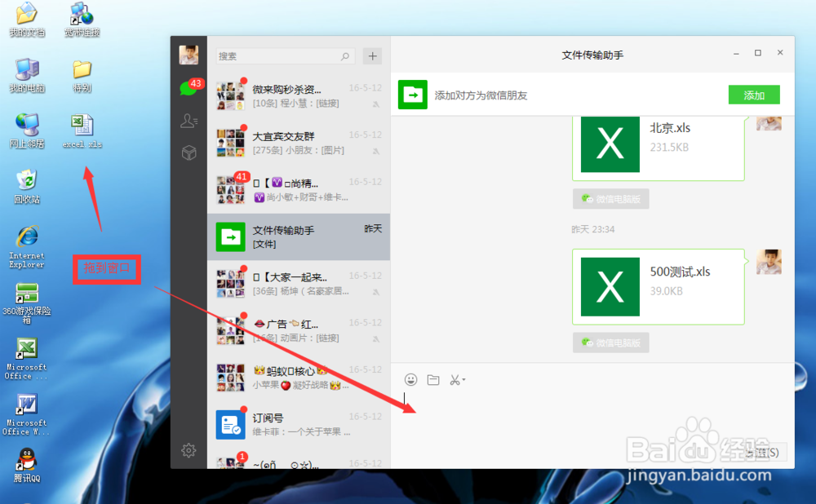The height and width of the screenshot is (504, 816).
Task: Click the screenshot scissors icon
Action: [455, 380]
